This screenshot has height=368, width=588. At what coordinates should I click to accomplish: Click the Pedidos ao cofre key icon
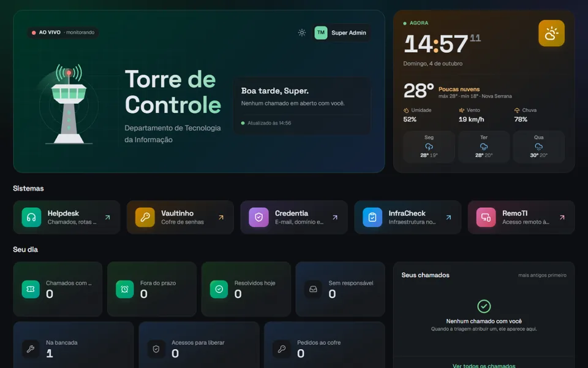(x=282, y=349)
